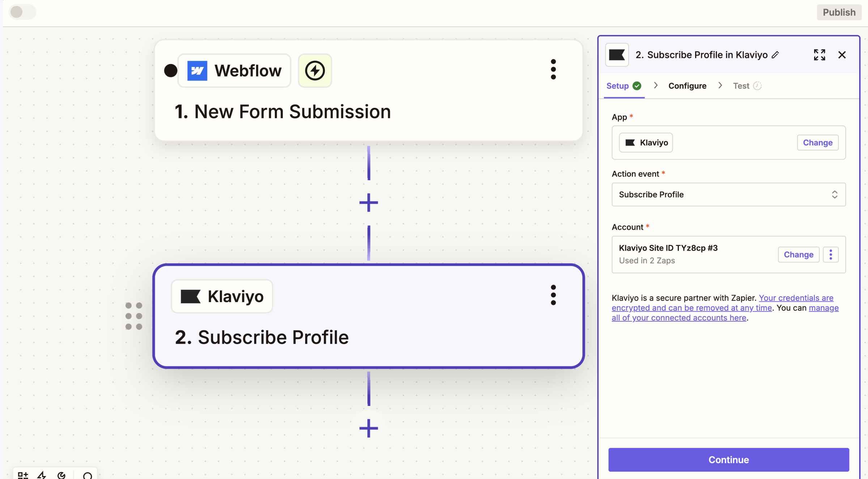Open the 'Your credentials are encrypted' link
The height and width of the screenshot is (479, 868).
click(723, 303)
